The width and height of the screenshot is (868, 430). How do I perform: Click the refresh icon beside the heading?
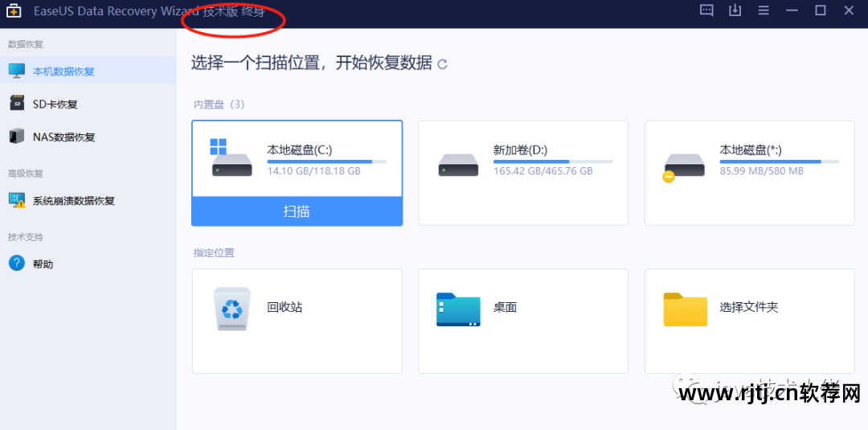click(x=442, y=64)
